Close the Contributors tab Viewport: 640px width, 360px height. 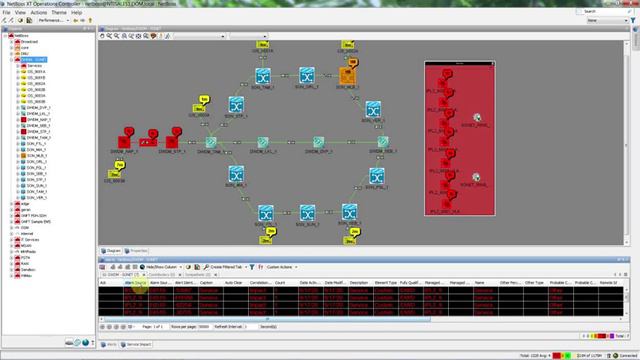pyautogui.click(x=180, y=275)
